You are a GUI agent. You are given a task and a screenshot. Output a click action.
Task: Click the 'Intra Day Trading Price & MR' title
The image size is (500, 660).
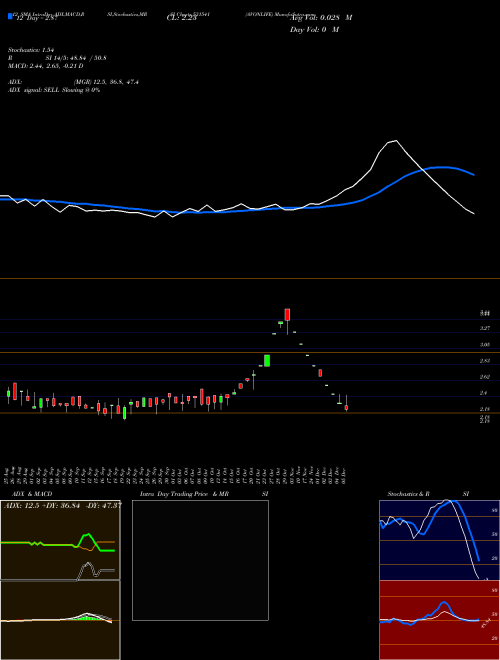coord(184,494)
